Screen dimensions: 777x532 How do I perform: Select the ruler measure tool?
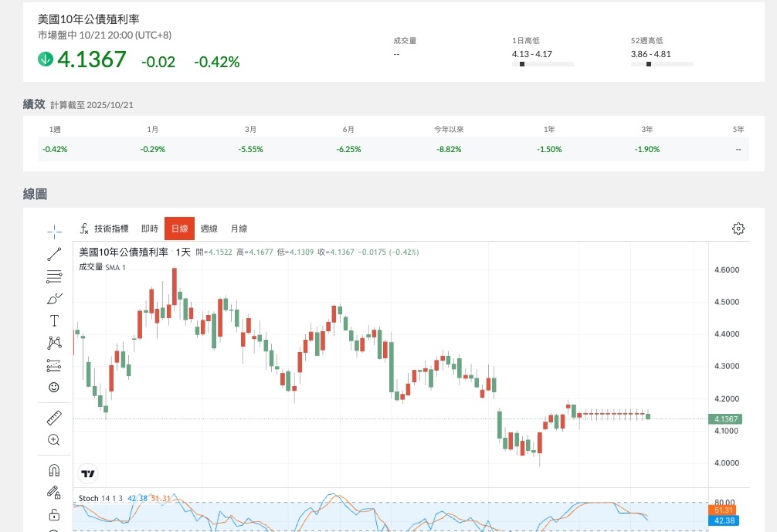54,418
